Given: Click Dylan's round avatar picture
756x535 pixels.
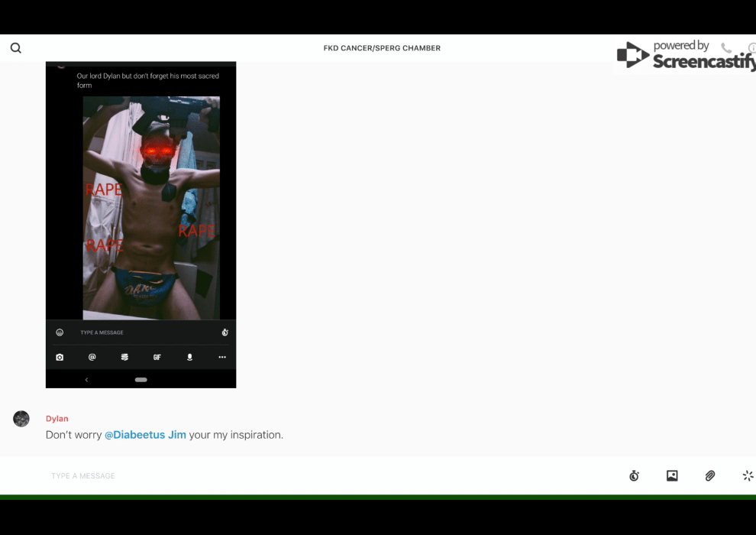Looking at the screenshot, I should click(x=21, y=419).
